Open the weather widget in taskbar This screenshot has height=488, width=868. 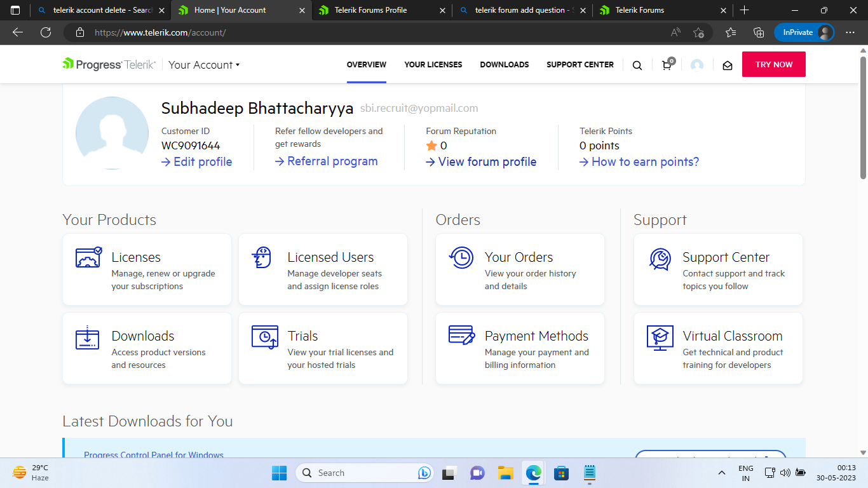click(31, 473)
